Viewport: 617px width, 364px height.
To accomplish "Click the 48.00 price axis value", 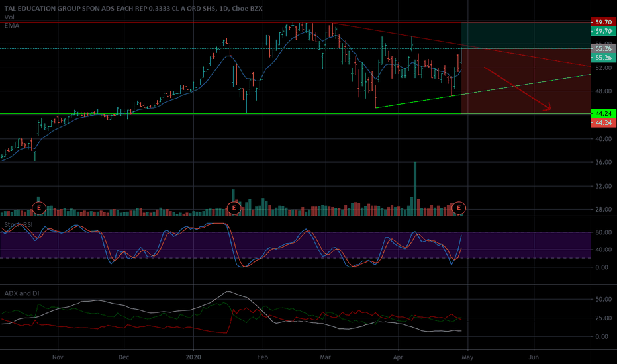I will click(604, 91).
